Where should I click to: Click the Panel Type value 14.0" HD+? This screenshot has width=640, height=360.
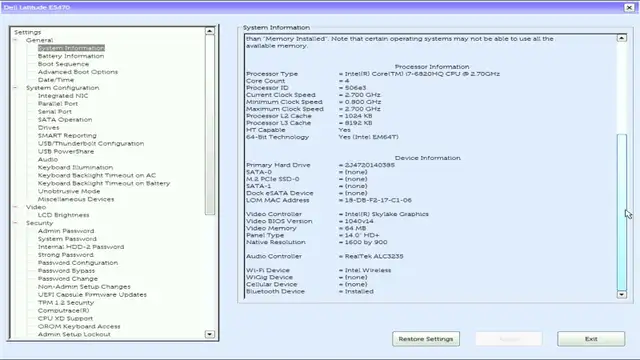tap(362, 235)
